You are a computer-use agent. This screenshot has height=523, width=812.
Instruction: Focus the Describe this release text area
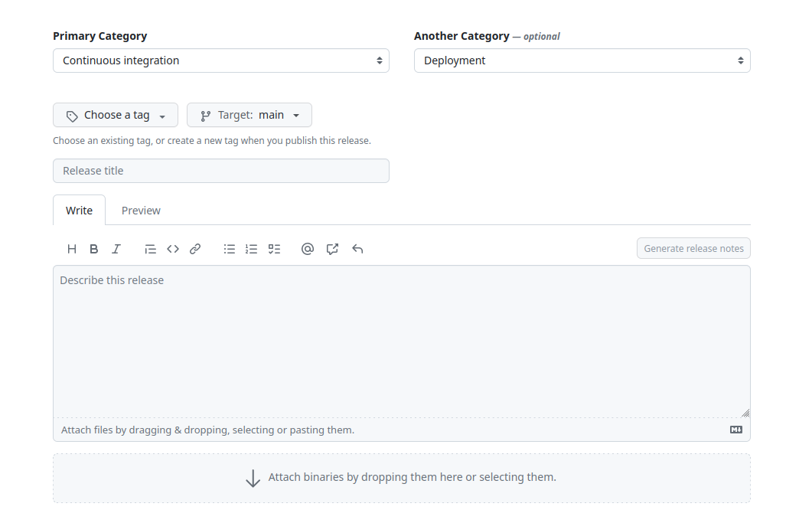tap(401, 342)
